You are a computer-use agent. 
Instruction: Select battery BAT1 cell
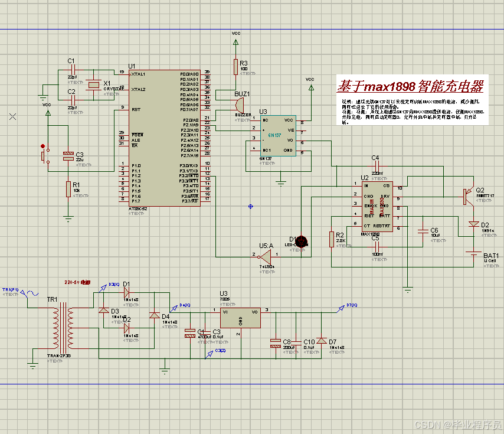pyautogui.click(x=474, y=253)
